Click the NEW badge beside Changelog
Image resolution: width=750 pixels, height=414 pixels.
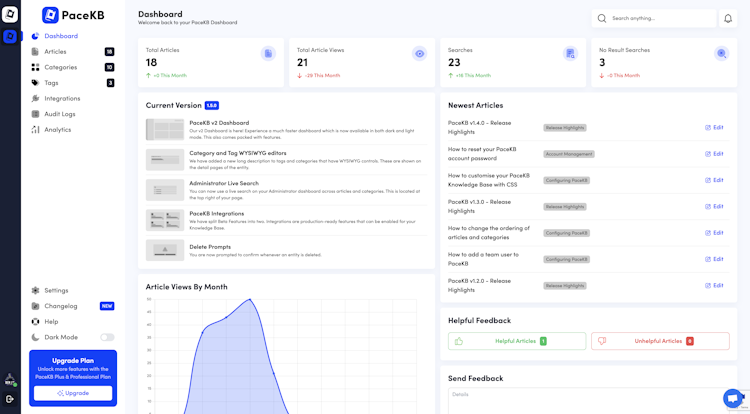[107, 306]
